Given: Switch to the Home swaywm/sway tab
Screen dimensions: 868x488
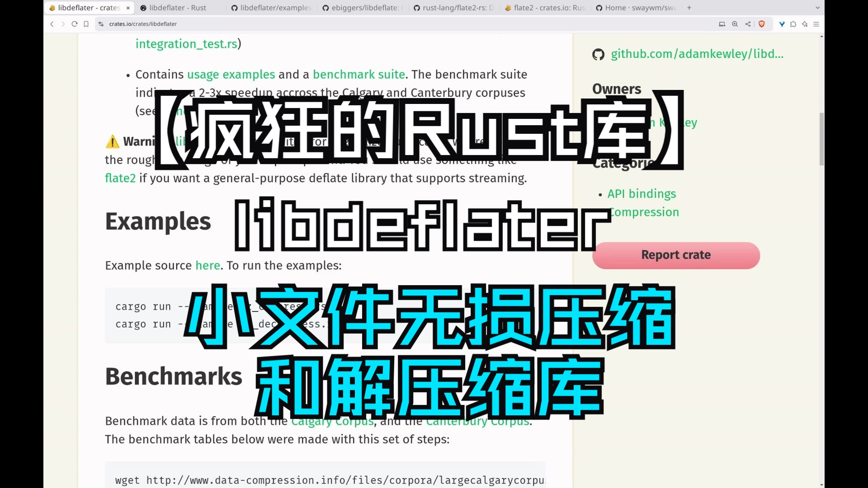Looking at the screenshot, I should click(x=637, y=8).
